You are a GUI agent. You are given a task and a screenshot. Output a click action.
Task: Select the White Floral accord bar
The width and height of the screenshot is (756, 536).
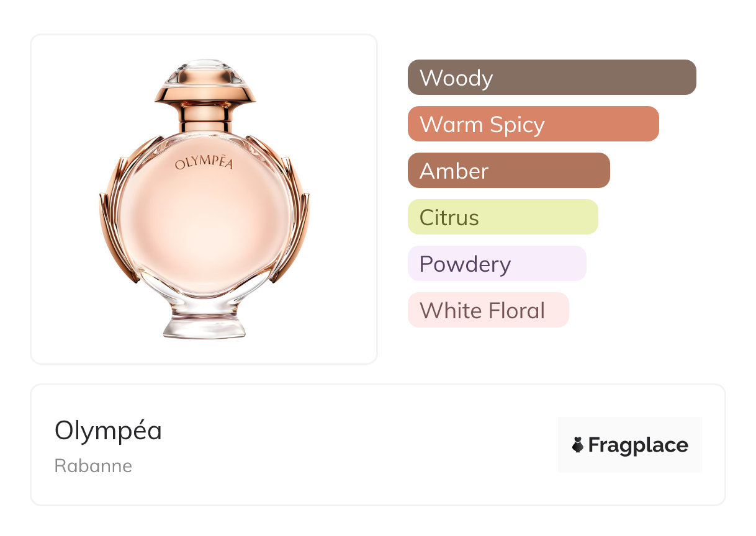point(488,310)
